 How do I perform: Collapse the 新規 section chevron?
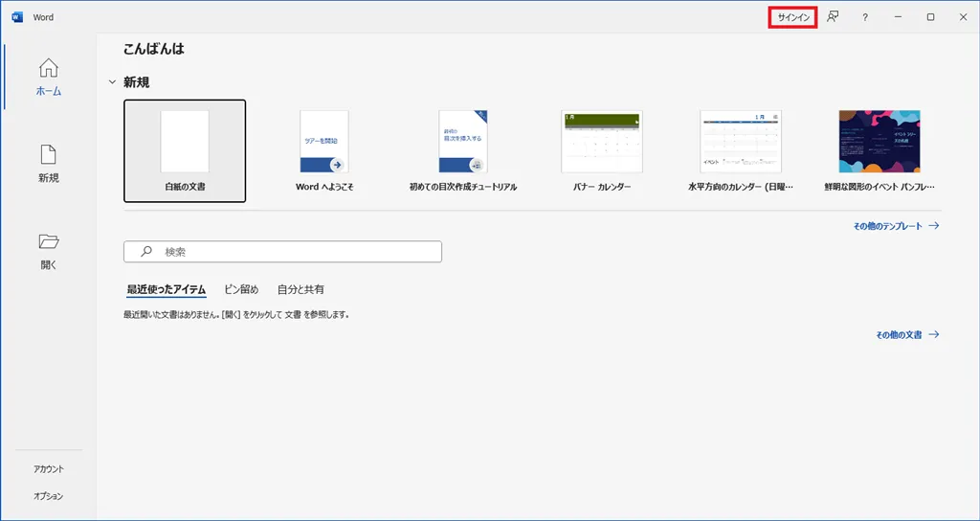pos(112,82)
